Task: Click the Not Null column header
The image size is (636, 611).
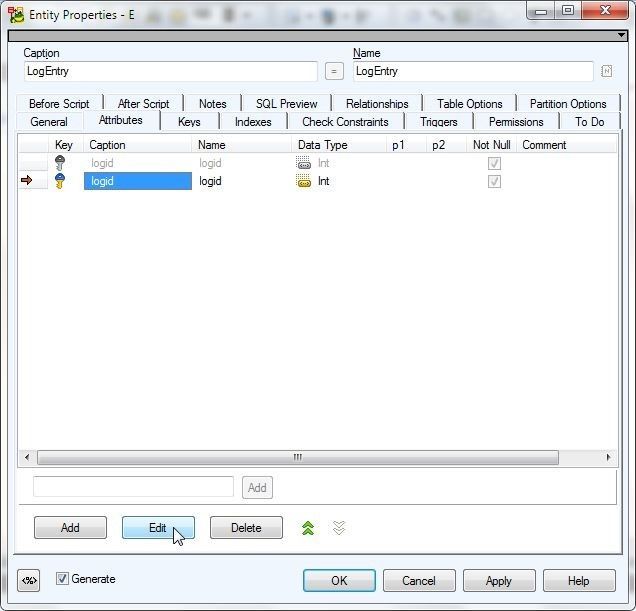Action: 491,145
